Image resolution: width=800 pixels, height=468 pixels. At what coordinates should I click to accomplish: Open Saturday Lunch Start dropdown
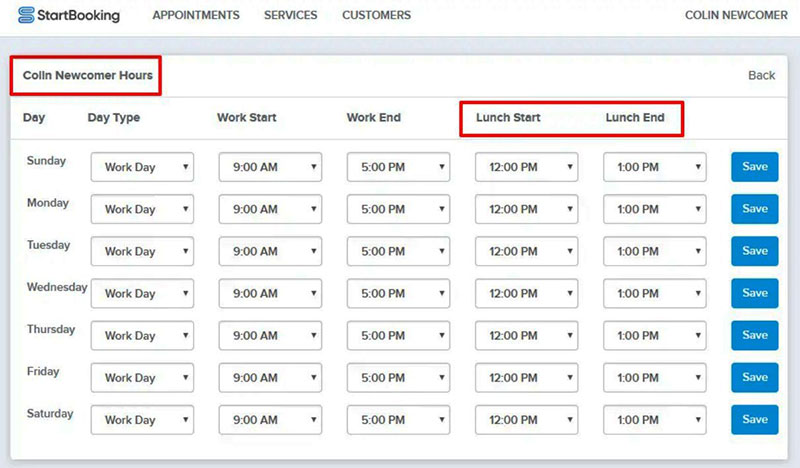pyautogui.click(x=527, y=420)
